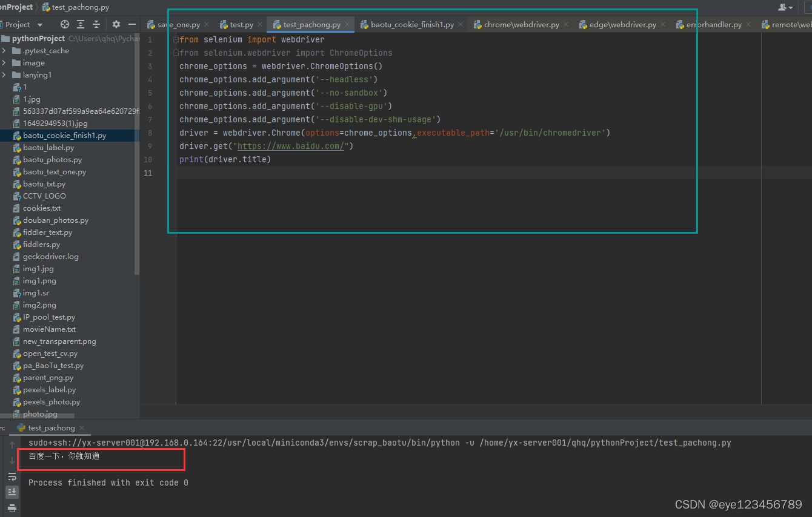The height and width of the screenshot is (517, 812).
Task: Click Expand All icon in Project toolbar
Action: click(81, 24)
